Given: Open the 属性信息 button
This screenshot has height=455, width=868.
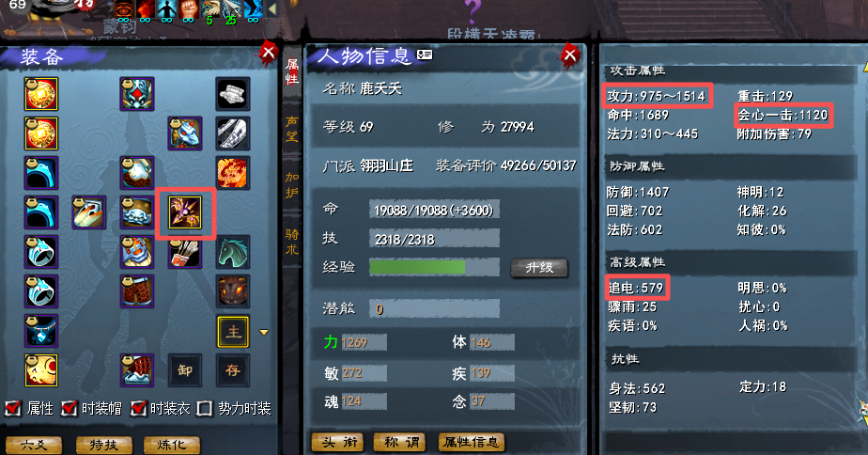Looking at the screenshot, I should click(x=471, y=442).
